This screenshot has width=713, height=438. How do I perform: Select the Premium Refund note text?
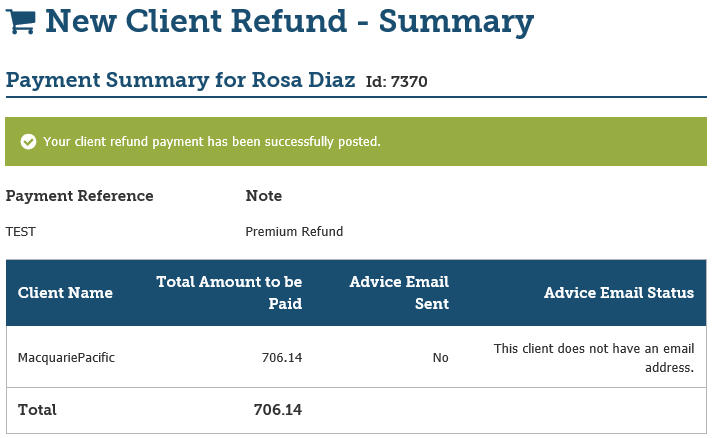tap(294, 231)
